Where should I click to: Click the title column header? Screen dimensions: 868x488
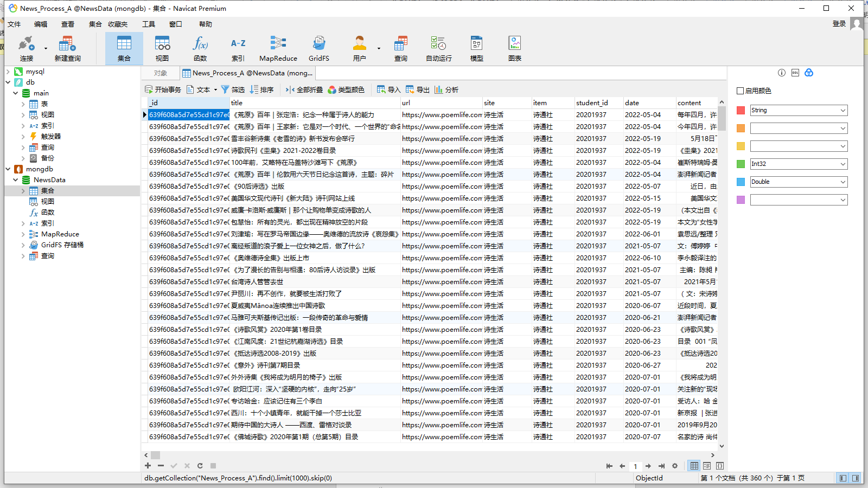[x=315, y=103]
